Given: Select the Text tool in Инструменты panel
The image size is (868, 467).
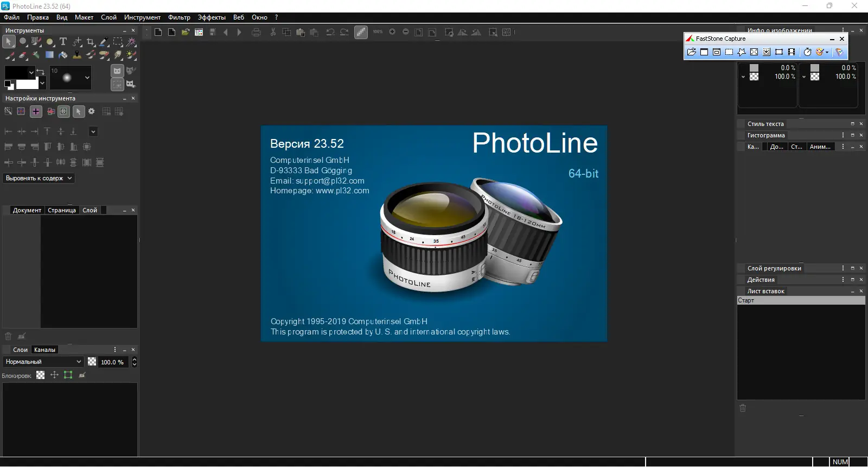Looking at the screenshot, I should pyautogui.click(x=63, y=41).
